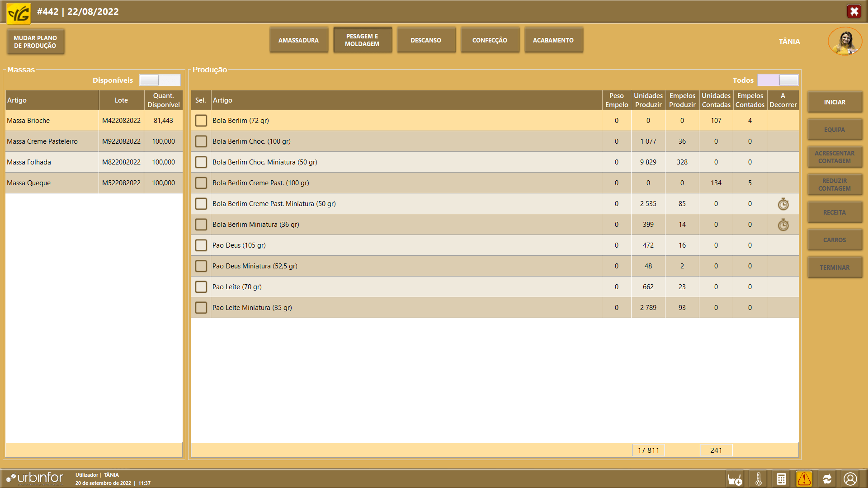Open the thermometer temperature icon

759,479
